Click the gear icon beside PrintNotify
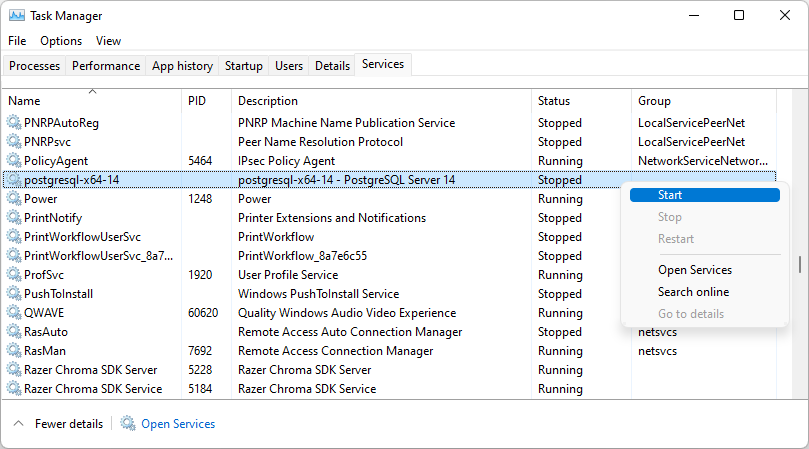Screen dimensions: 809x449 click(14, 217)
